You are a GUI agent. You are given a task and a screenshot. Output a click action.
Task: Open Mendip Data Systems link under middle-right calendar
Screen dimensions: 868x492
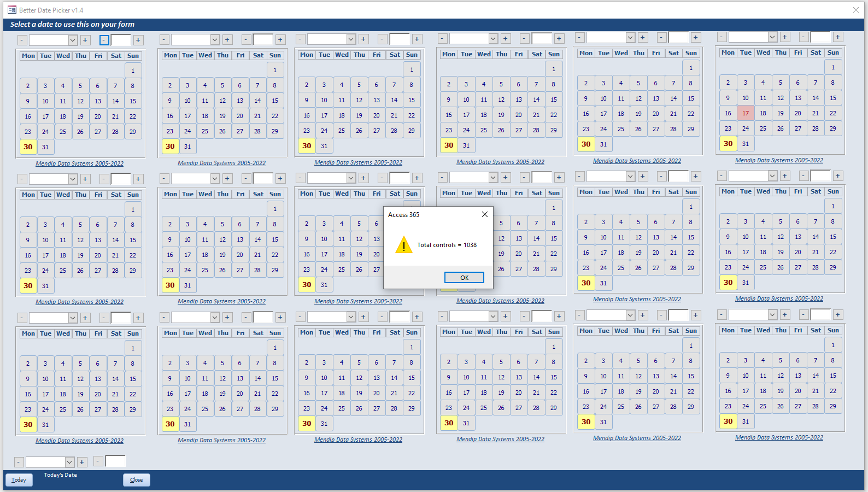(x=779, y=298)
